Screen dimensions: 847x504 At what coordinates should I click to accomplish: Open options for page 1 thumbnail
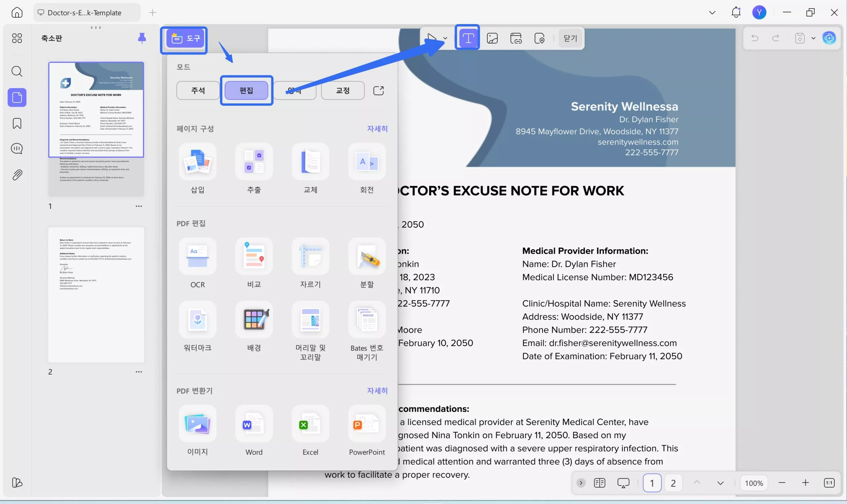click(x=139, y=206)
